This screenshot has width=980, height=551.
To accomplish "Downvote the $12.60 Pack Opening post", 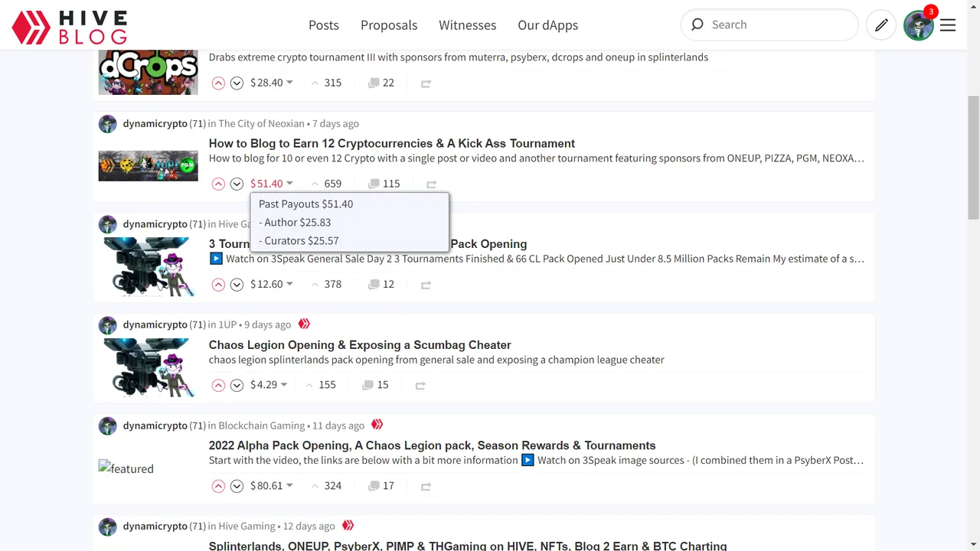I will pyautogui.click(x=237, y=285).
